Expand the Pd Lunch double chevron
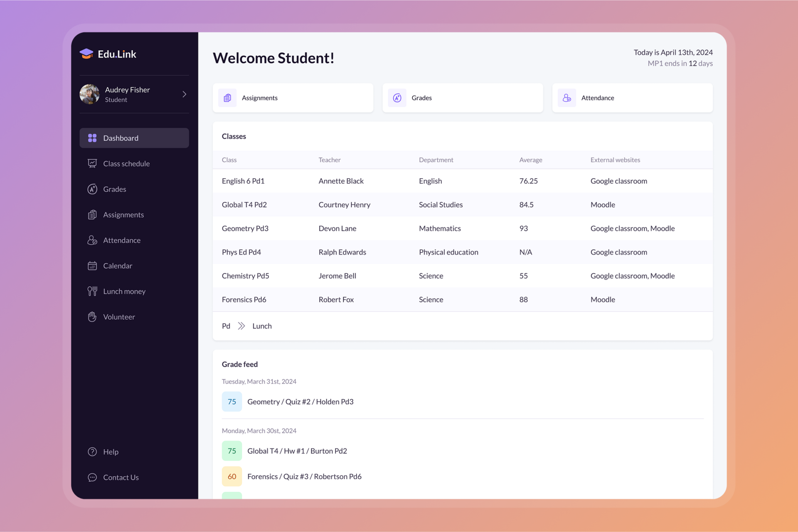Image resolution: width=798 pixels, height=532 pixels. [241, 326]
